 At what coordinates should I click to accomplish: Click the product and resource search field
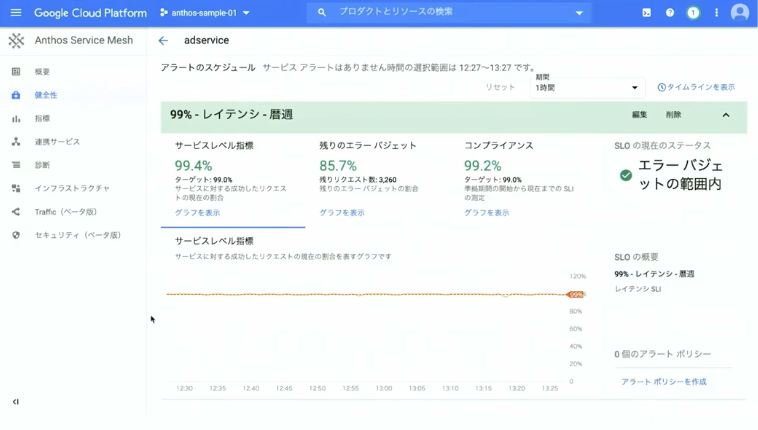(449, 12)
